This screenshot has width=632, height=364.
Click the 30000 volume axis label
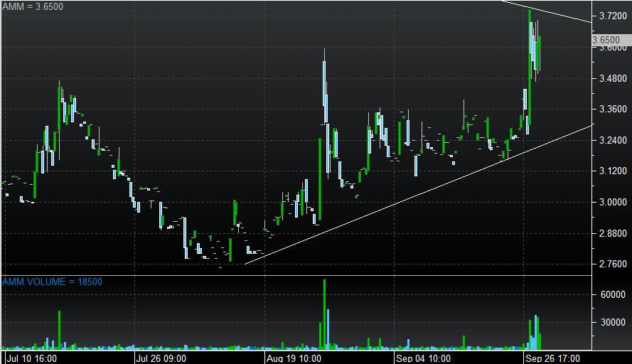(x=611, y=322)
